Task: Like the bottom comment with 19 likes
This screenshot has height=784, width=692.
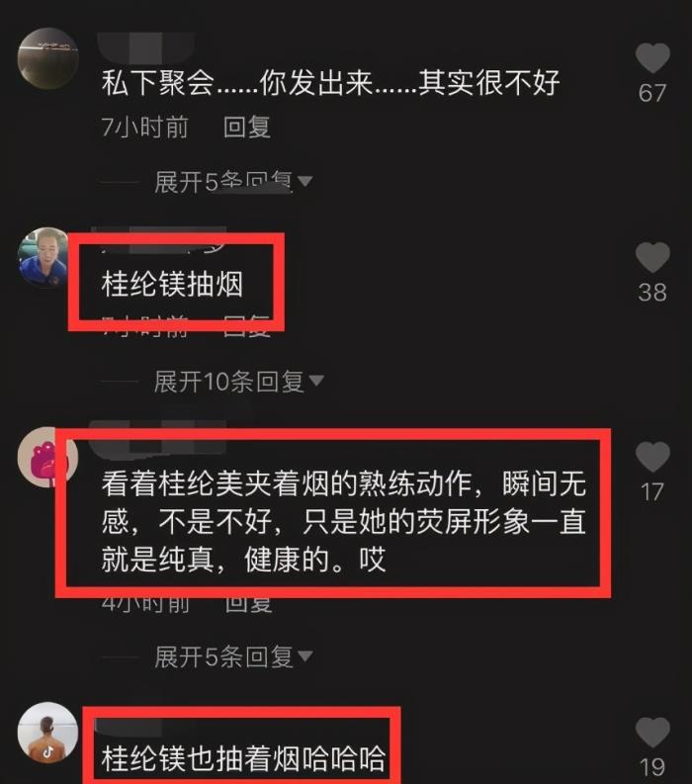Action: tap(652, 732)
